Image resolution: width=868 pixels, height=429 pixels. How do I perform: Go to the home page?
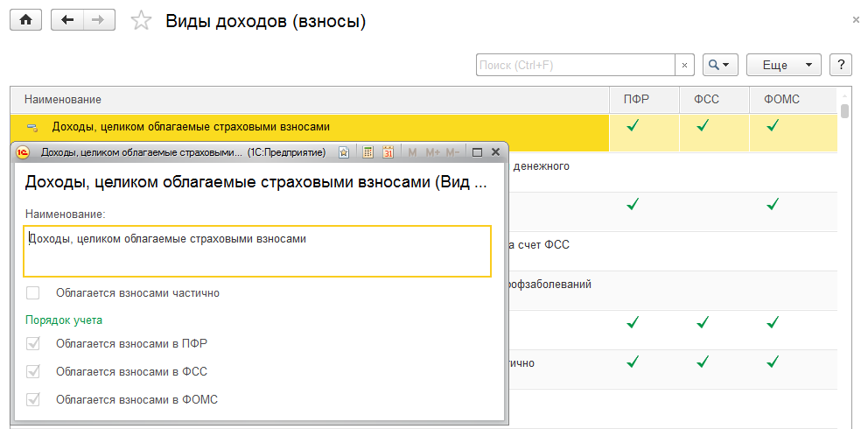click(25, 21)
